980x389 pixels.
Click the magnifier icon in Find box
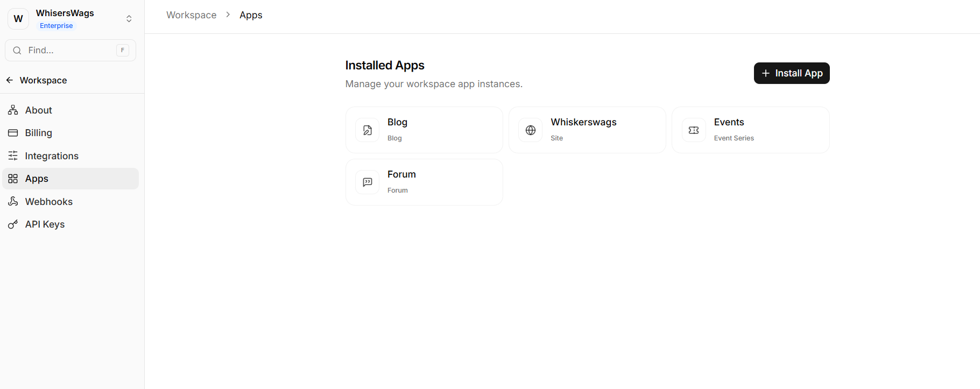point(17,51)
